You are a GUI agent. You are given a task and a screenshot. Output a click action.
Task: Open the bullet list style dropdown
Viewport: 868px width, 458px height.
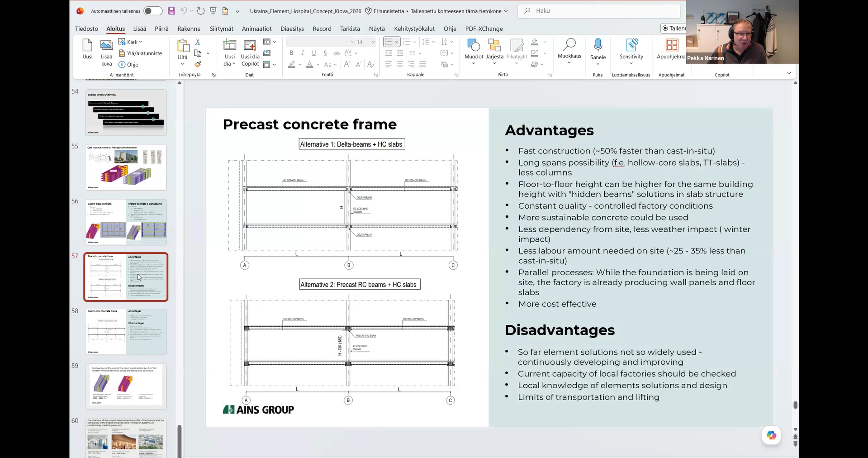click(397, 42)
